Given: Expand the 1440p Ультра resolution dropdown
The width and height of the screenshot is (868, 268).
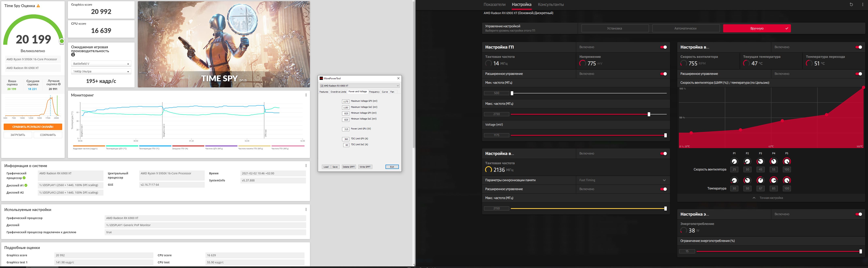Looking at the screenshot, I should (x=101, y=71).
